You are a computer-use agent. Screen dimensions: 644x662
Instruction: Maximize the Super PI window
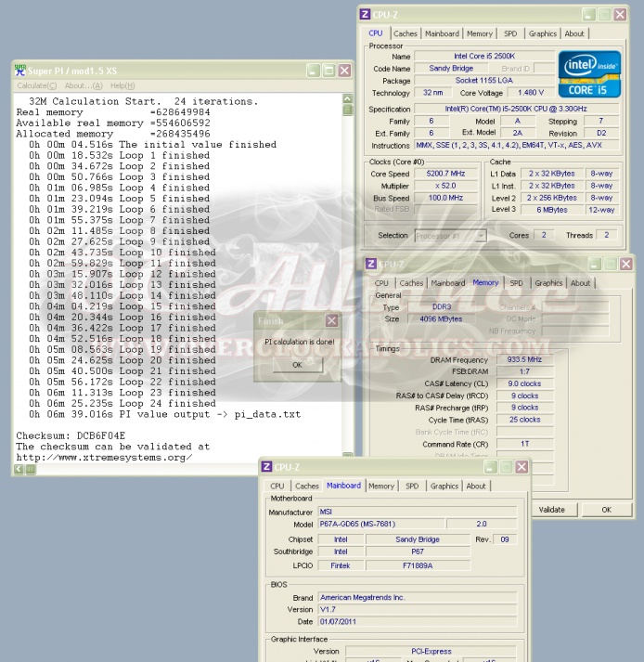(x=328, y=71)
